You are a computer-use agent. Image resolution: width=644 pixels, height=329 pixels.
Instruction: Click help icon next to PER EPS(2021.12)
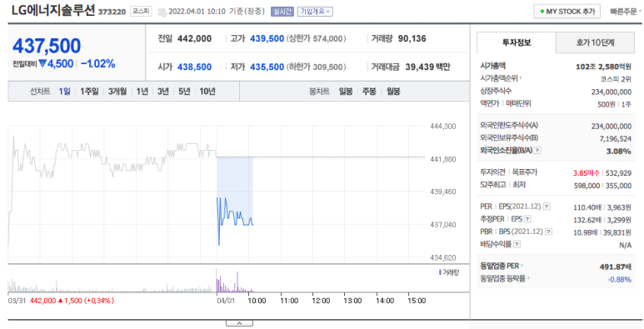[547, 207]
